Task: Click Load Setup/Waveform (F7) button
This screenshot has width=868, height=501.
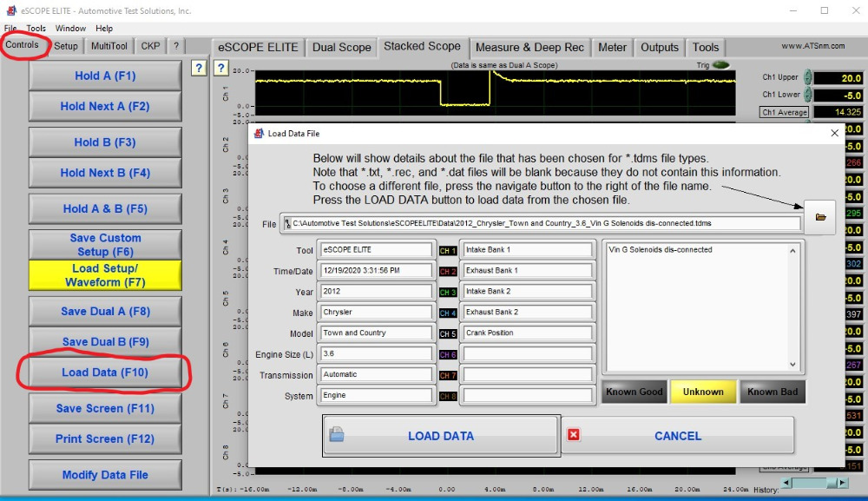Action: point(105,275)
